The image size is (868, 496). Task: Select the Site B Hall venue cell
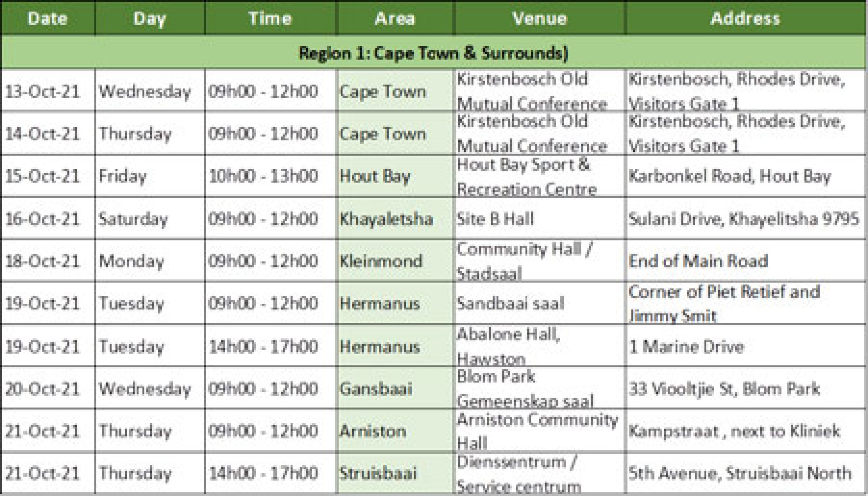[x=495, y=219]
